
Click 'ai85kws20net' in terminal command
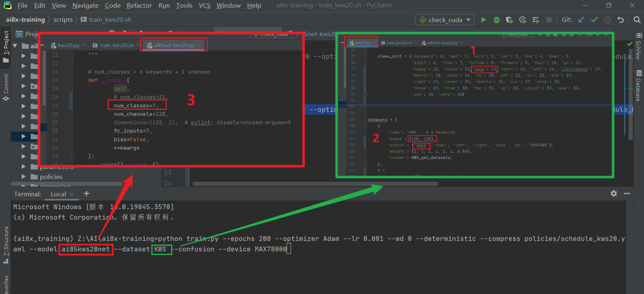[x=86, y=249]
